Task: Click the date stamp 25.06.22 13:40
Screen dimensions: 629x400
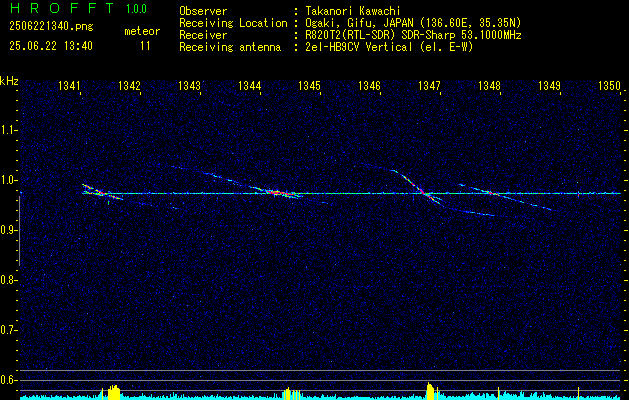Action: click(51, 46)
